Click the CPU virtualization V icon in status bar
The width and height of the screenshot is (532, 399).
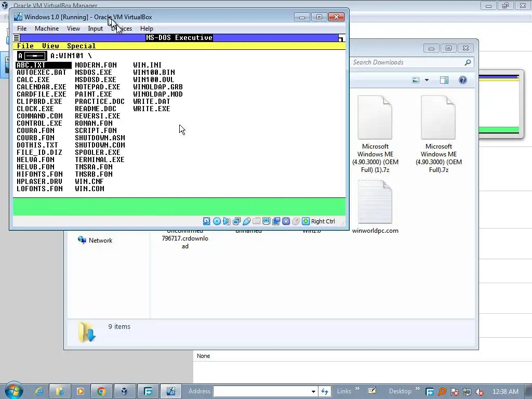point(286,221)
